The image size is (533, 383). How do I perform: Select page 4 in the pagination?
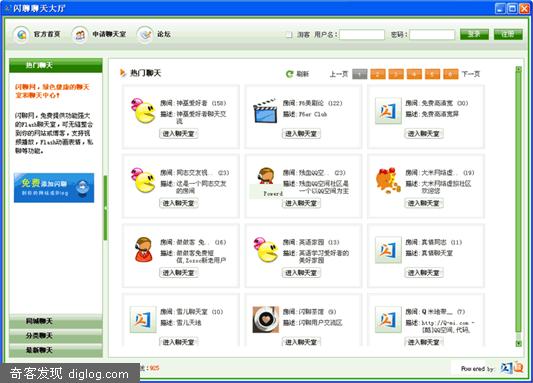tap(414, 74)
